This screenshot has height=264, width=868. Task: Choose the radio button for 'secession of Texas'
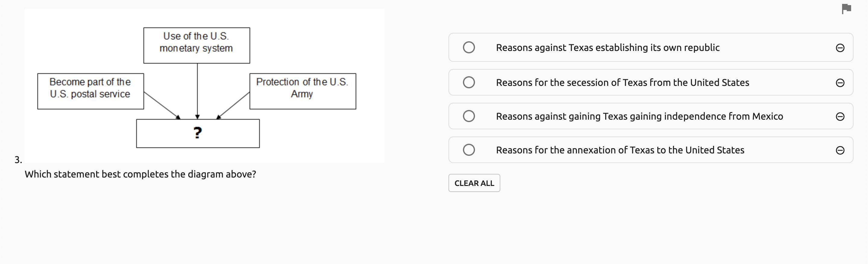pos(469,83)
